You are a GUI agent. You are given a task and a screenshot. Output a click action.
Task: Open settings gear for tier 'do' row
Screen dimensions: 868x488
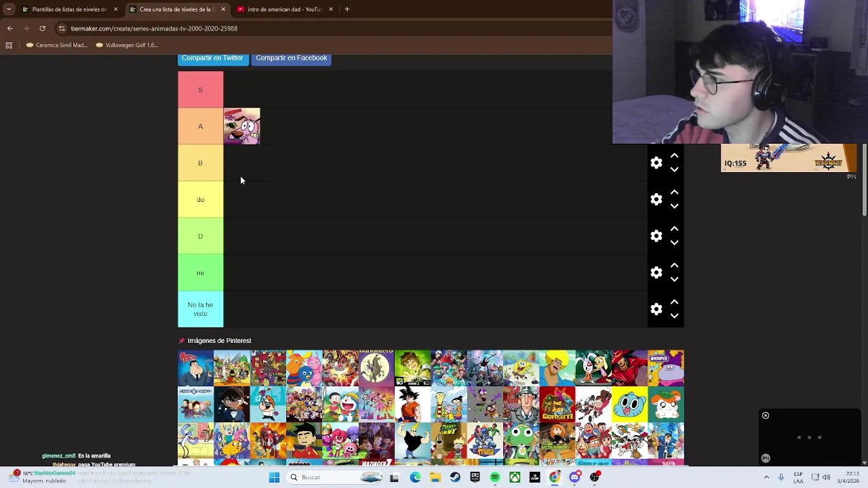click(x=656, y=199)
